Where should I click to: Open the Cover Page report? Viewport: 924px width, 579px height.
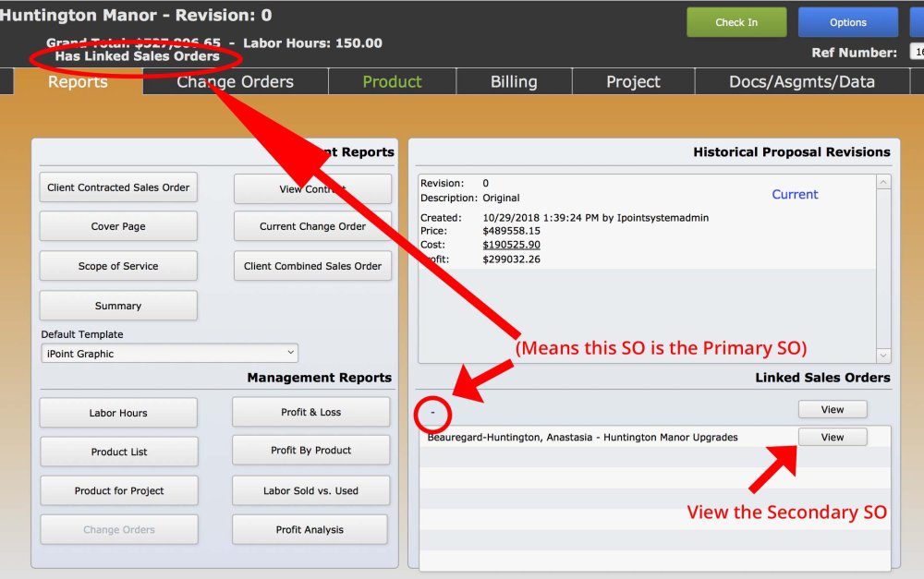pos(118,226)
